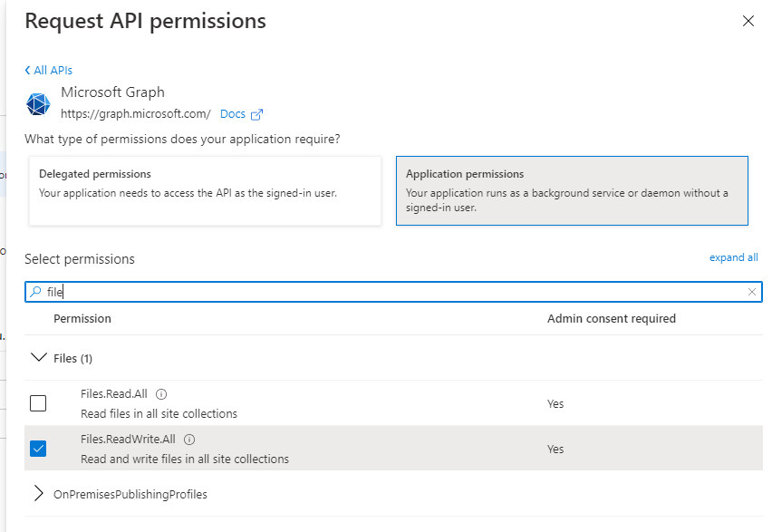Click the Admin consent required header

tap(612, 319)
